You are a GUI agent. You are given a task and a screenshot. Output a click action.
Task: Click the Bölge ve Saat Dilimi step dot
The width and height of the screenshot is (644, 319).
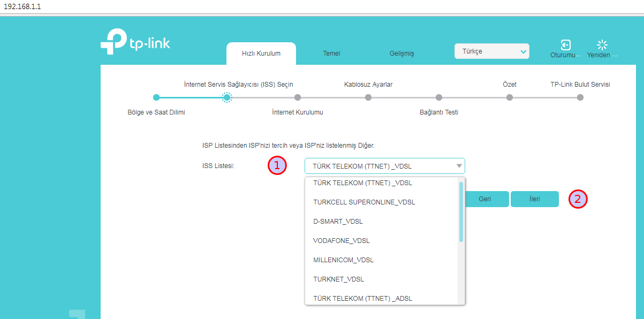(x=156, y=97)
